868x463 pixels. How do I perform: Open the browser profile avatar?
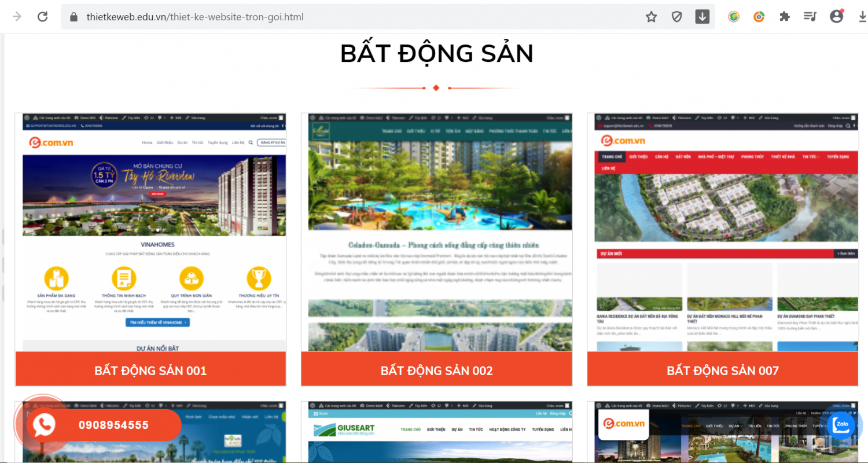[x=836, y=16]
